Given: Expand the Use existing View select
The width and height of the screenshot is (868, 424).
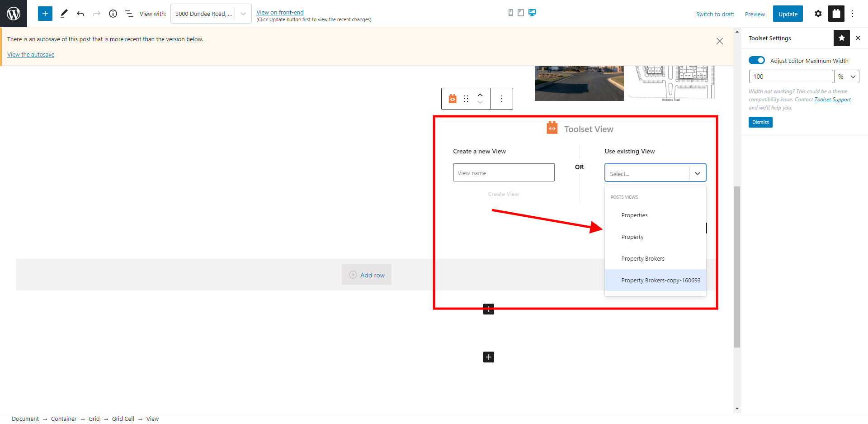Looking at the screenshot, I should (x=656, y=173).
